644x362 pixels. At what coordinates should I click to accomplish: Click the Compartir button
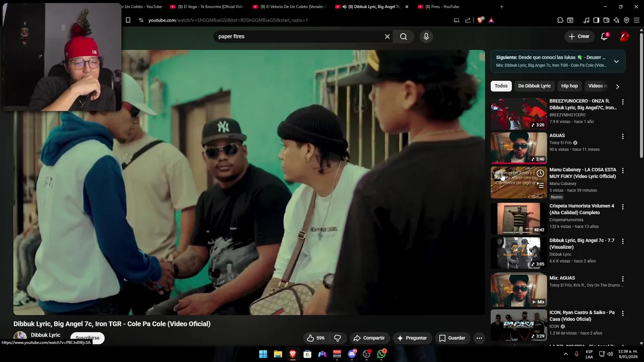click(369, 338)
